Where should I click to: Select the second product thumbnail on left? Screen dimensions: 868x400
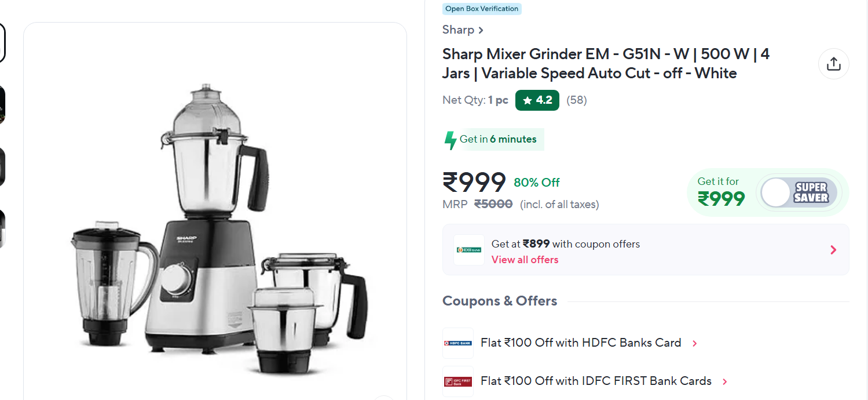point(2,105)
